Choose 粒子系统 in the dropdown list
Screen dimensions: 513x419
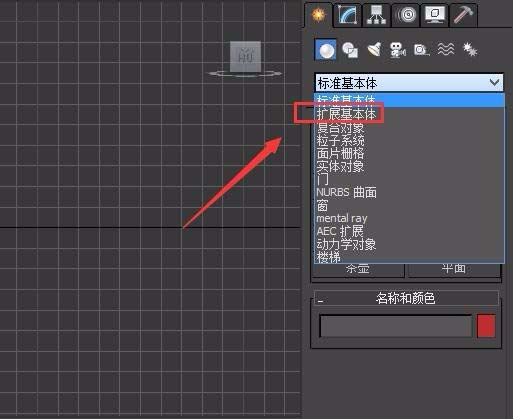pos(409,140)
